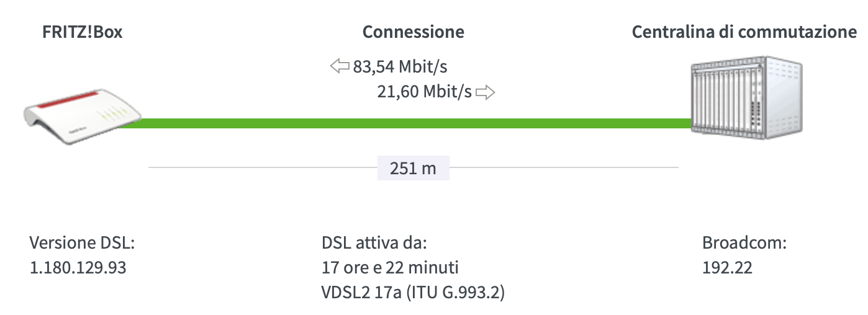868x315 pixels.
Task: Click the FRITZ!Box heading
Action: (82, 32)
